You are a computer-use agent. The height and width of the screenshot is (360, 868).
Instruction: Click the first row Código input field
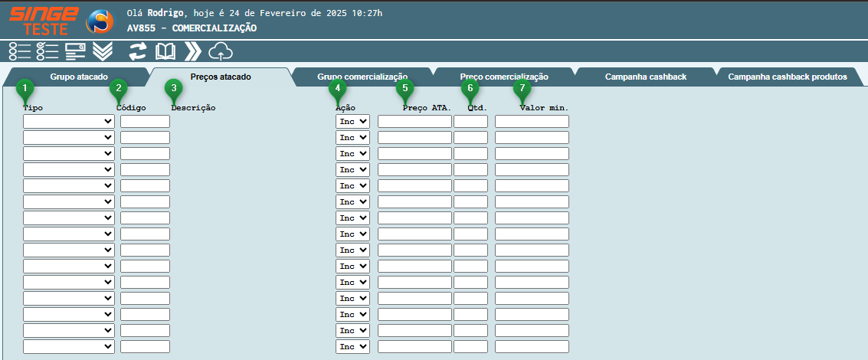[145, 121]
